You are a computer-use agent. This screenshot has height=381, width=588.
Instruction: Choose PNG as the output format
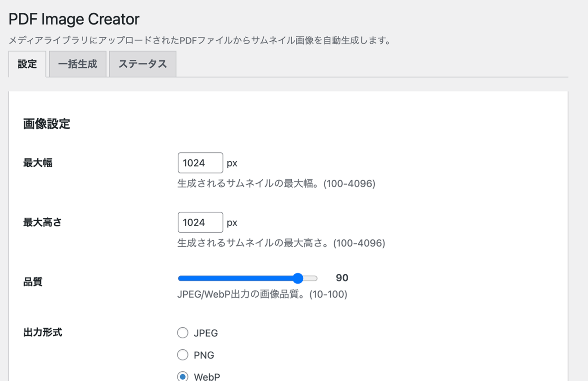click(182, 355)
